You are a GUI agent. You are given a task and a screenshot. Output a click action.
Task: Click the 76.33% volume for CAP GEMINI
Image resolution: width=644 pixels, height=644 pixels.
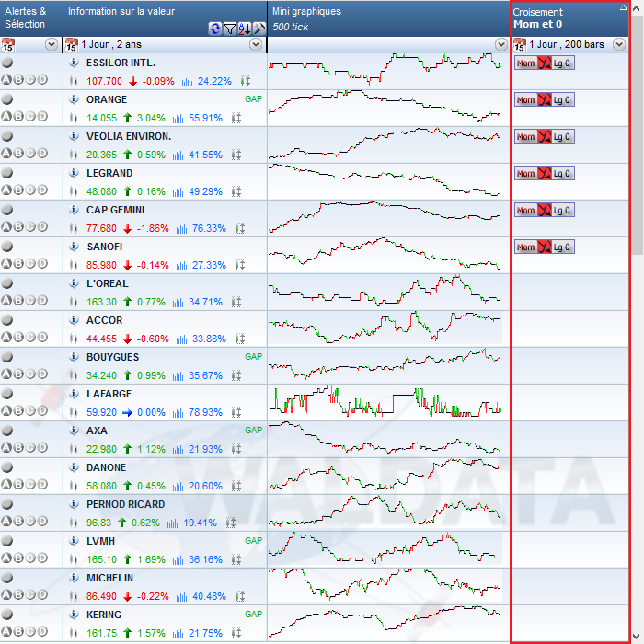pos(209,228)
